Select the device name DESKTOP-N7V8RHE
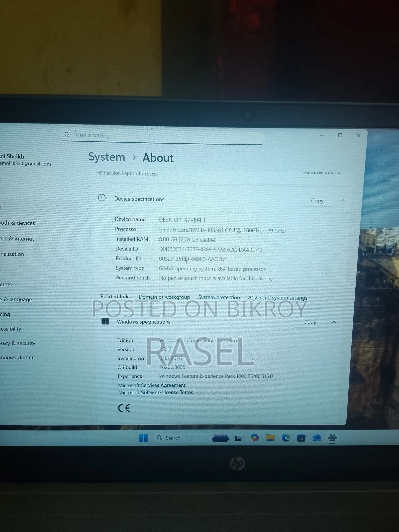The image size is (399, 532). coord(183,220)
